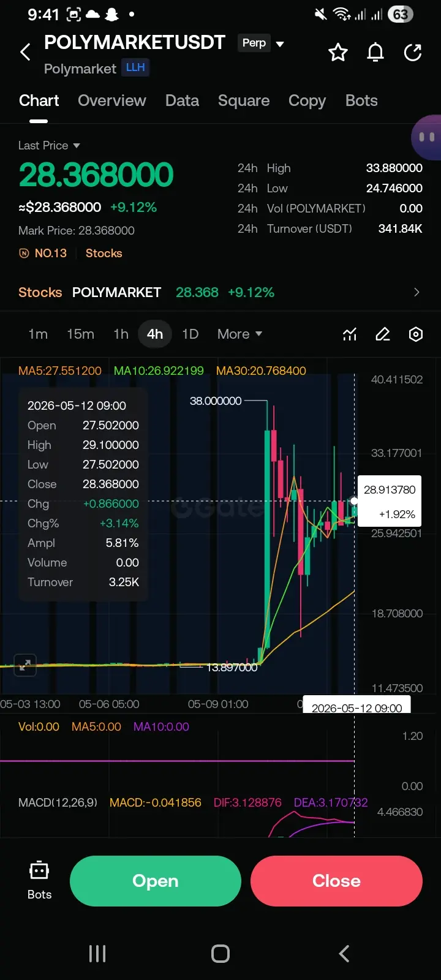The width and height of the screenshot is (441, 980).
Task: Tap the 13.897000 low price marker
Action: click(232, 667)
